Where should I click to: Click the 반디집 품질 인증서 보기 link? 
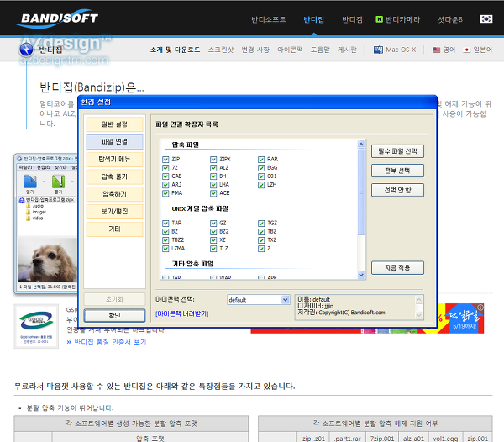tap(110, 342)
